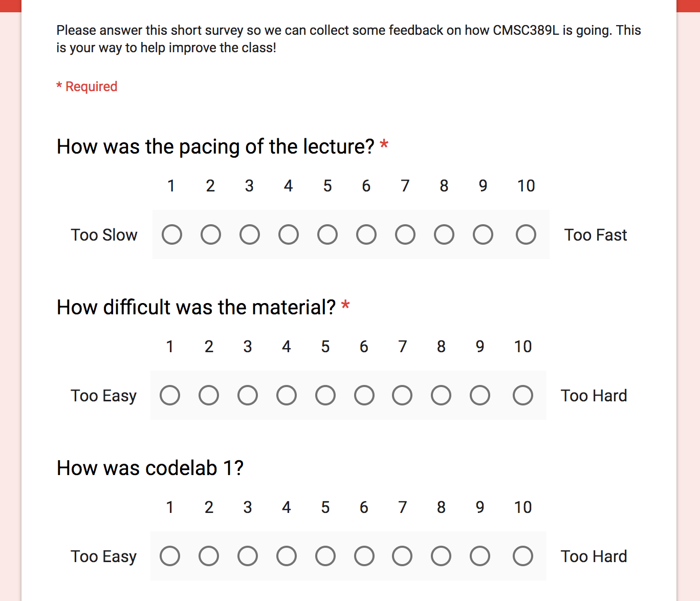
Task: Select 4 for lecture pacing rating
Action: click(x=289, y=235)
